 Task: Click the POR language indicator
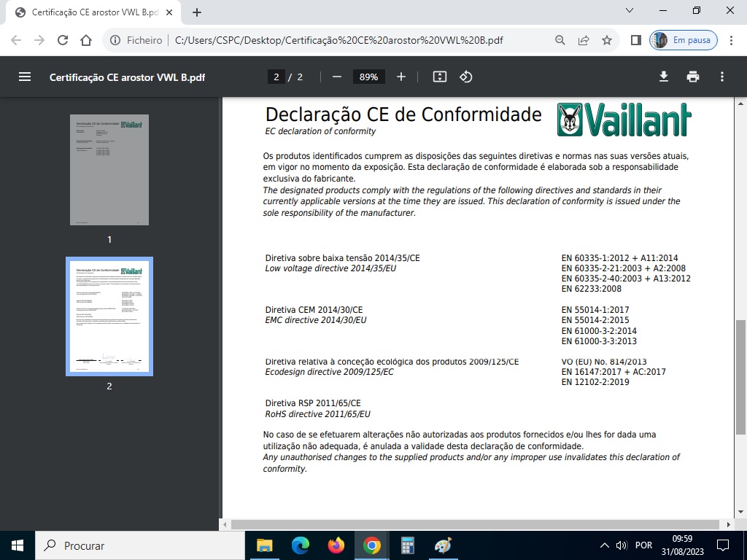pos(643,545)
